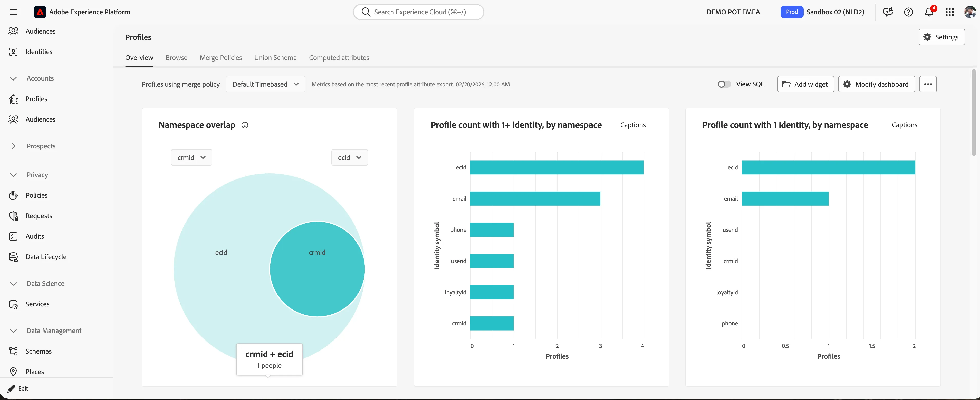Viewport: 980px width, 400px height.
Task: Open the hamburger navigation menu
Action: click(13, 12)
